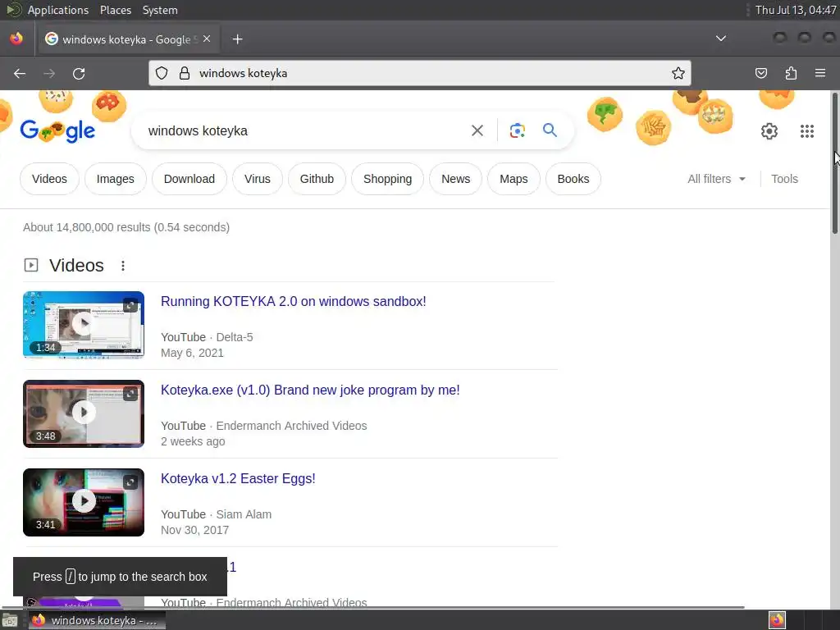The height and width of the screenshot is (630, 840).
Task: Open the Places menu
Action: click(115, 10)
